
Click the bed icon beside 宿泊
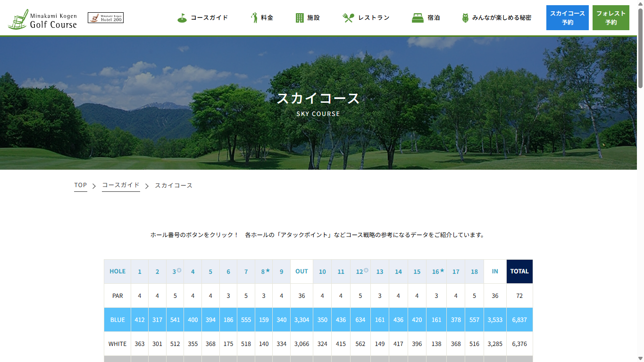click(418, 18)
